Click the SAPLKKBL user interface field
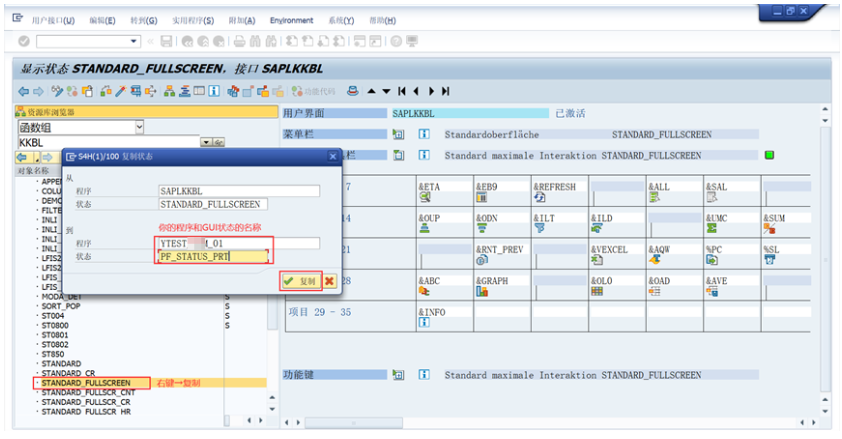The width and height of the screenshot is (842, 439). coord(470,113)
